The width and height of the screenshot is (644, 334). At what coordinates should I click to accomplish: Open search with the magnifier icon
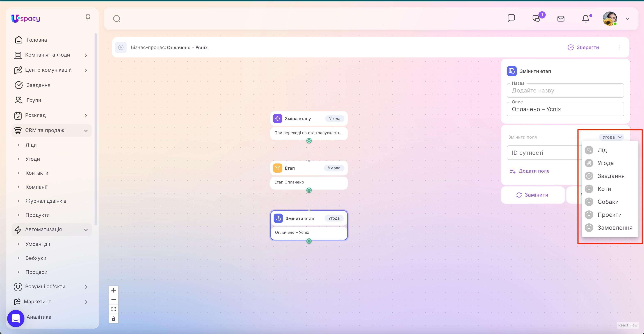pos(117,18)
